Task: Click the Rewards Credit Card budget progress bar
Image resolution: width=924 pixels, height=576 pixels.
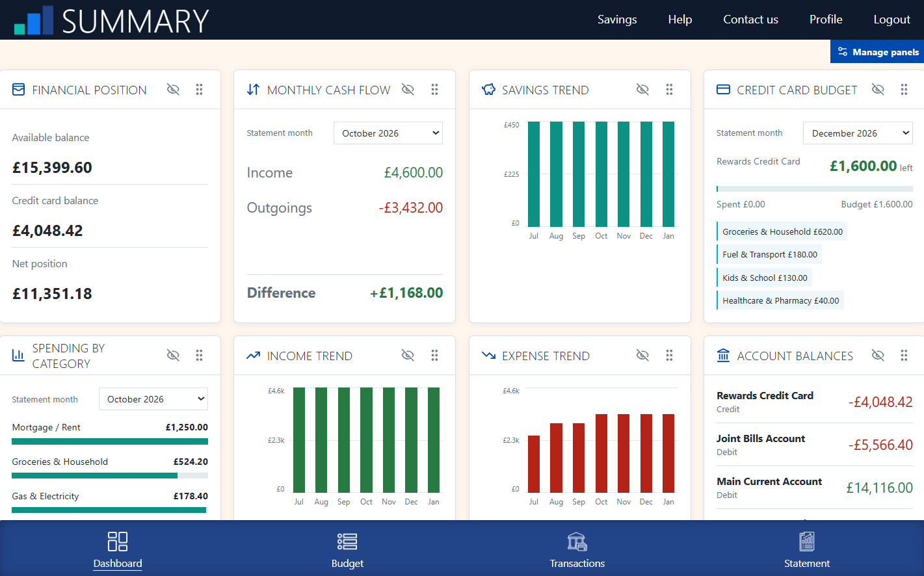Action: (x=815, y=189)
